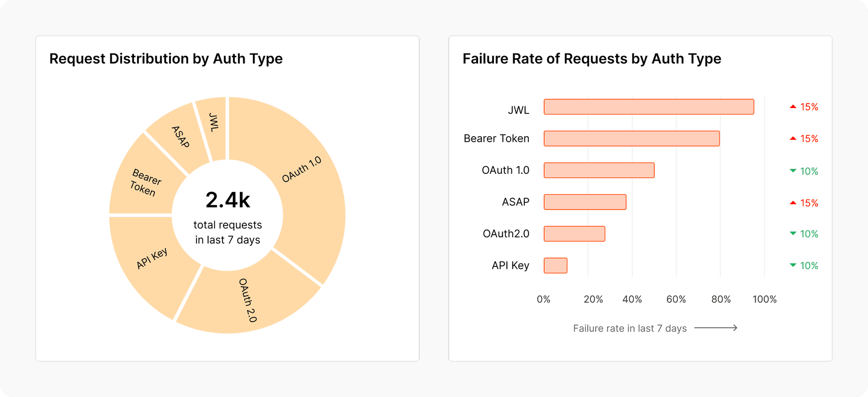Click the 2.4k total requests figure

(x=228, y=201)
